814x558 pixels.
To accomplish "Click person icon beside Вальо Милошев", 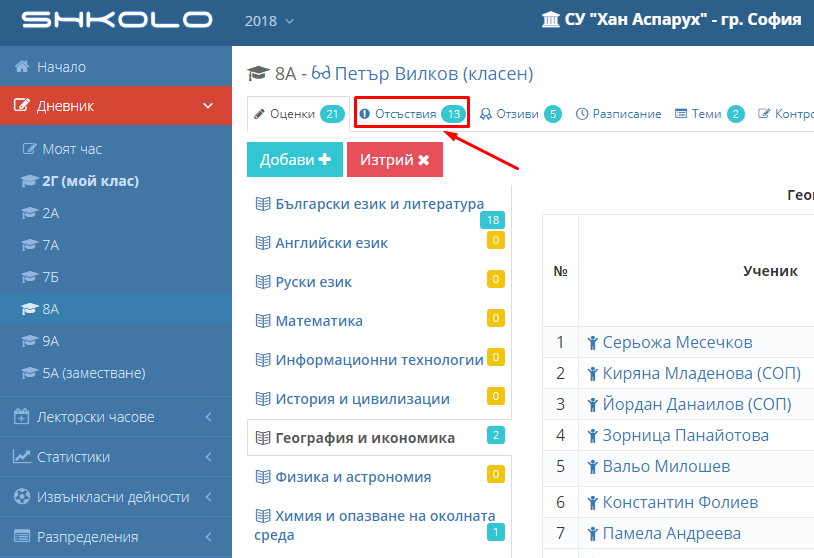I will tap(592, 466).
